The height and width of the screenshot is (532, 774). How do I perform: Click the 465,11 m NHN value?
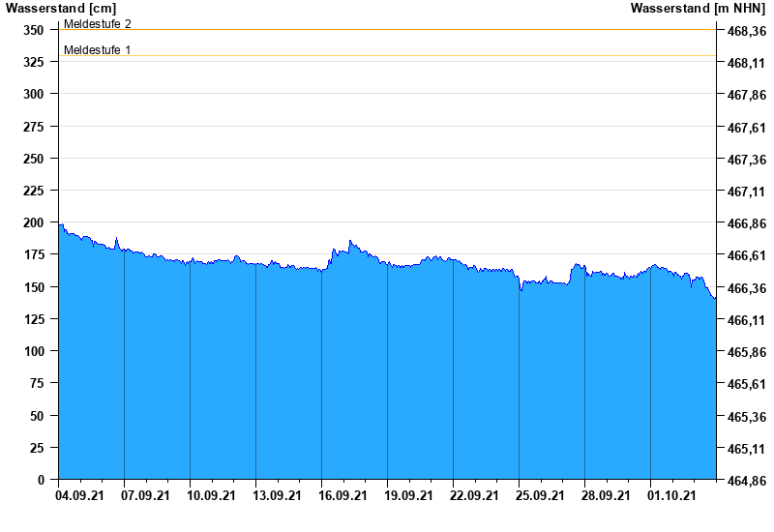pos(747,449)
